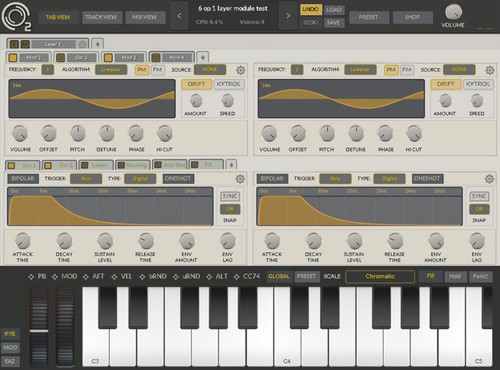Click the O2 logo icon
500x370 pixels.
tap(16, 17)
